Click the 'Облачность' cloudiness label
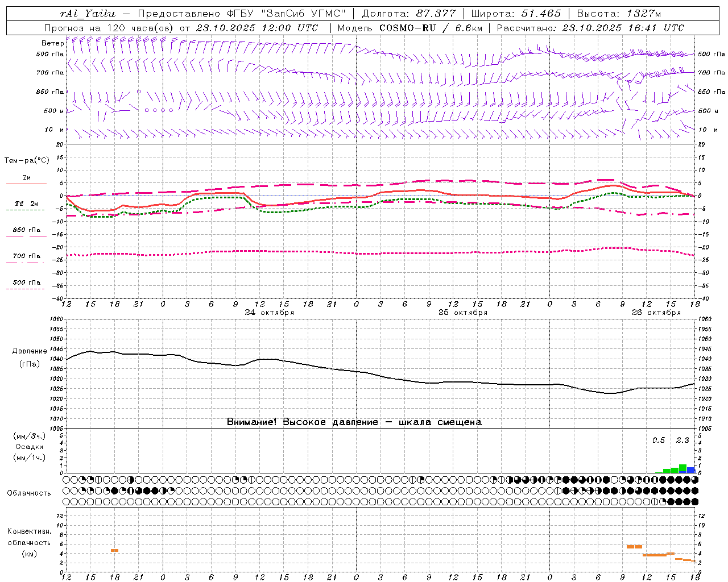The width and height of the screenshot is (728, 582). [x=29, y=493]
